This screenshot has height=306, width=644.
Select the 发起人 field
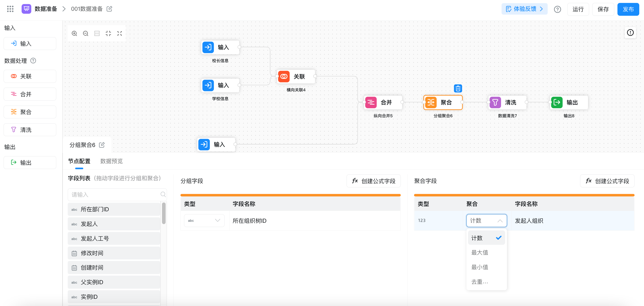pos(114,224)
